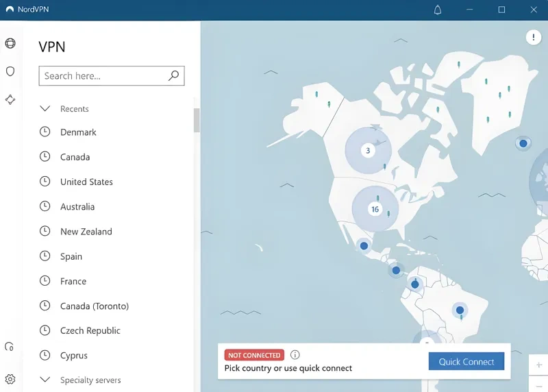
Task: Click the NOT CONNECTED status badge
Action: coord(254,355)
